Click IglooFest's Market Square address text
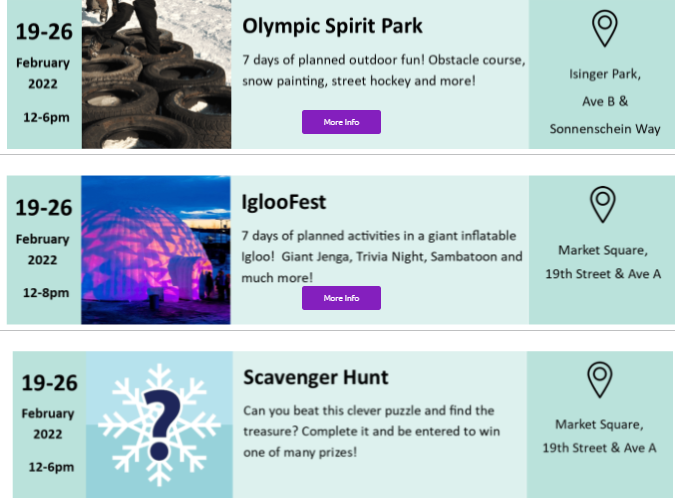The width and height of the screenshot is (675, 498). pos(603,261)
